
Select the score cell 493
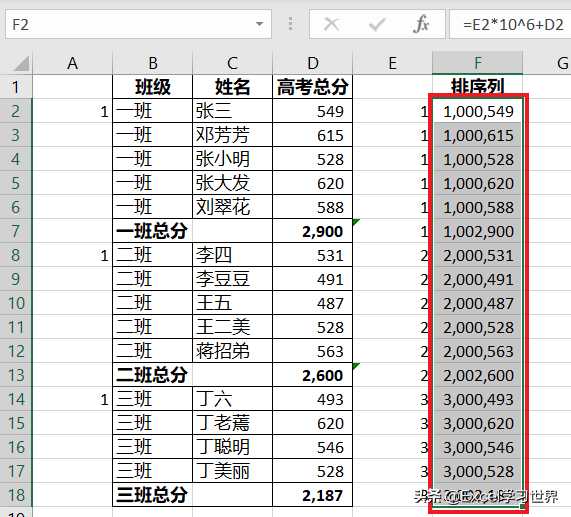click(312, 399)
